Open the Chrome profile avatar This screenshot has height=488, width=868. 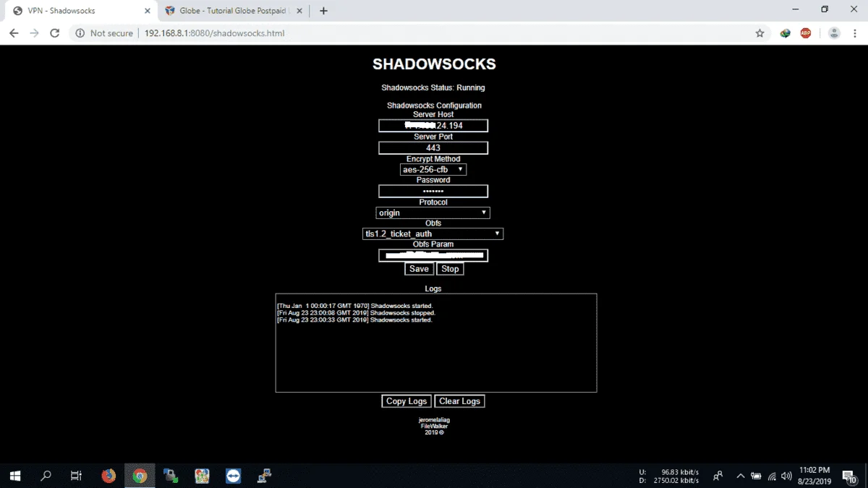pyautogui.click(x=834, y=33)
